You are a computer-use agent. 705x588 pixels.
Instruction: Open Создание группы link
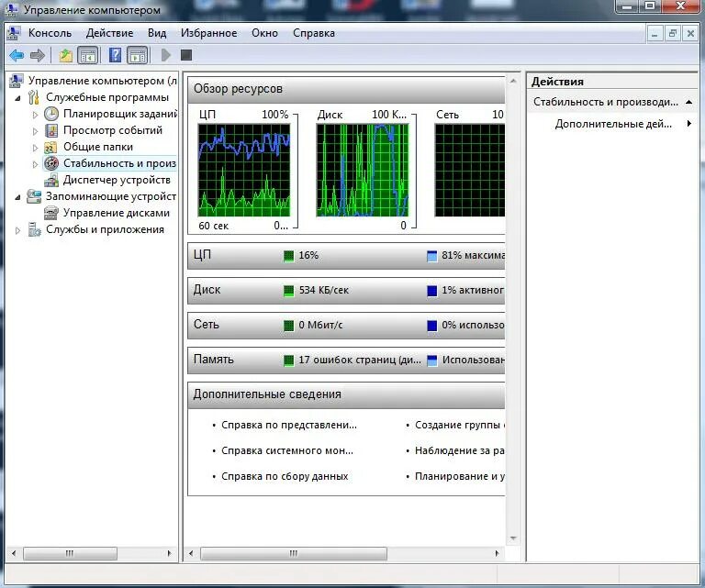pyautogui.click(x=460, y=425)
